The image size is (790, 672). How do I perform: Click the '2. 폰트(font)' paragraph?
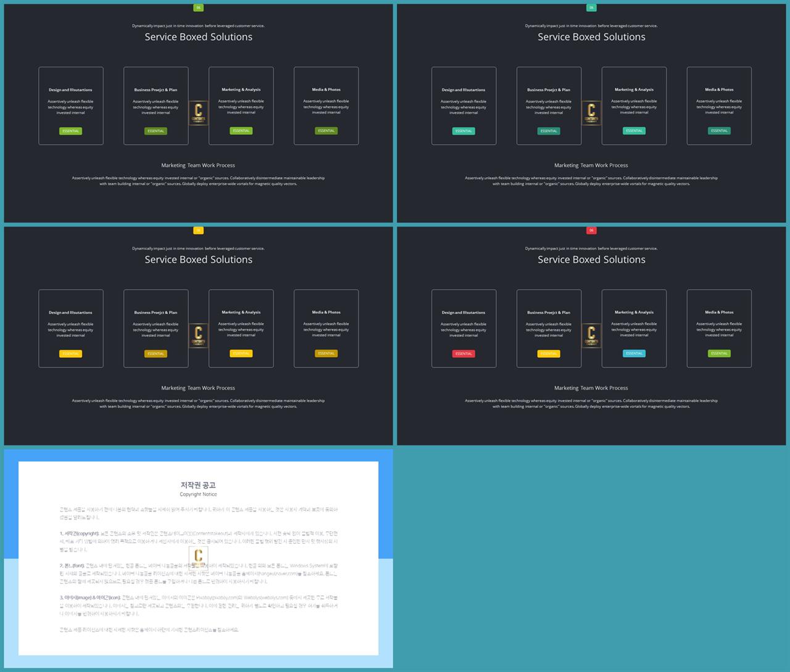pyautogui.click(x=199, y=573)
